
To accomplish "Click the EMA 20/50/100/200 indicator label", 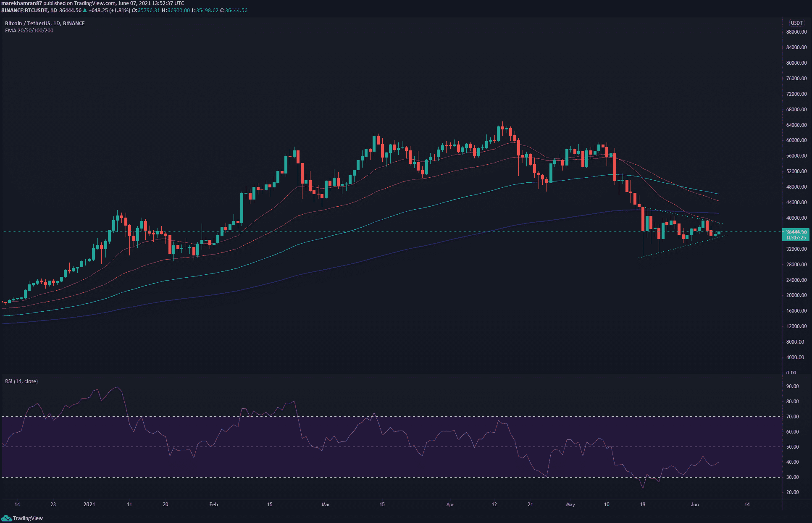I will [x=29, y=30].
